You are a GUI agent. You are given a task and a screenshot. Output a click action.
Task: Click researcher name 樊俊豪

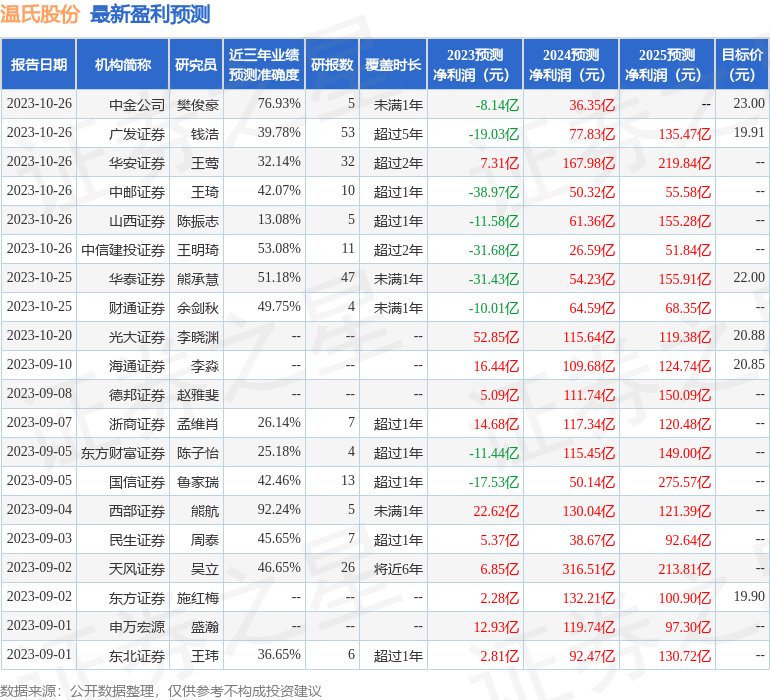pos(198,104)
